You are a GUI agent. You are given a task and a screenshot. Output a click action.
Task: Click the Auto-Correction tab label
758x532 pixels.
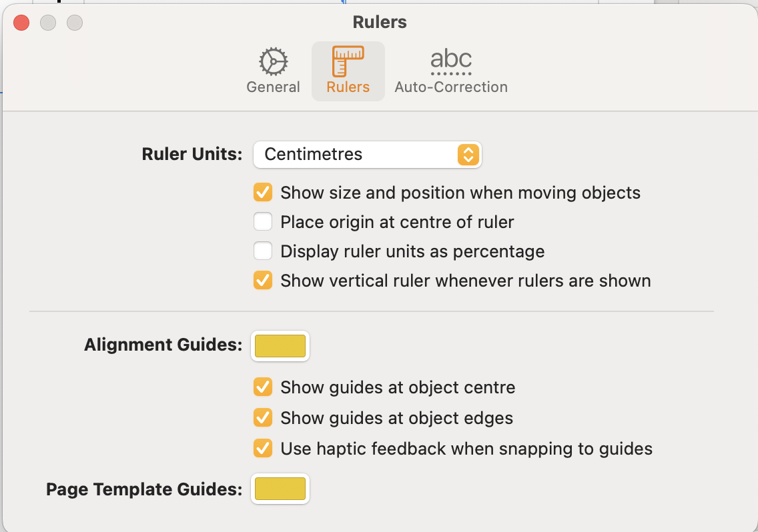[451, 87]
